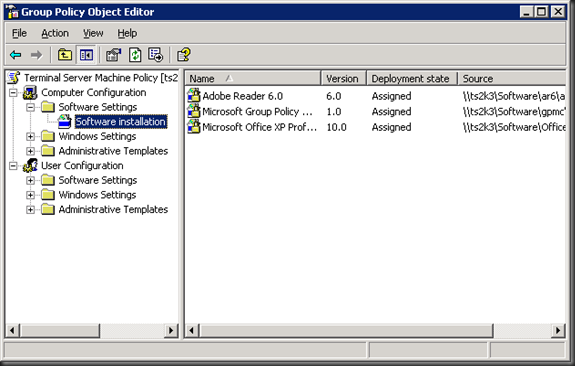Click left arrow of list pane scrollbar
Screen dimensions: 575x366
click(192, 330)
